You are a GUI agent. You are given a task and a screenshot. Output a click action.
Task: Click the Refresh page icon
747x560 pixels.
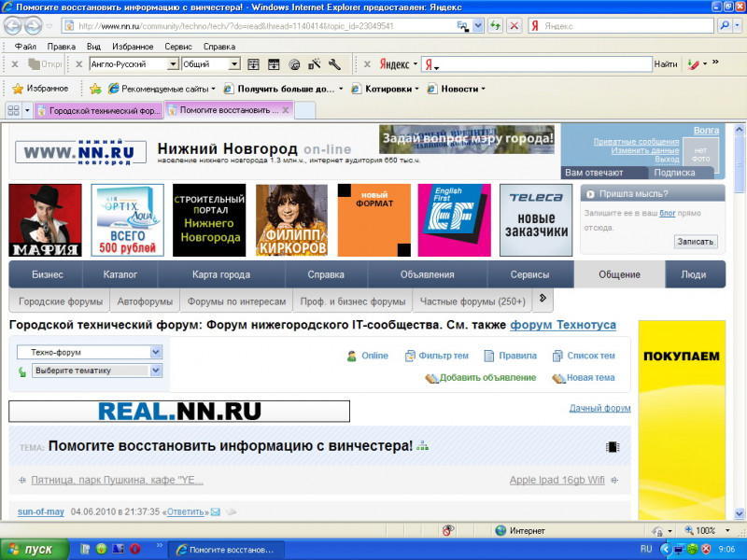tap(496, 26)
